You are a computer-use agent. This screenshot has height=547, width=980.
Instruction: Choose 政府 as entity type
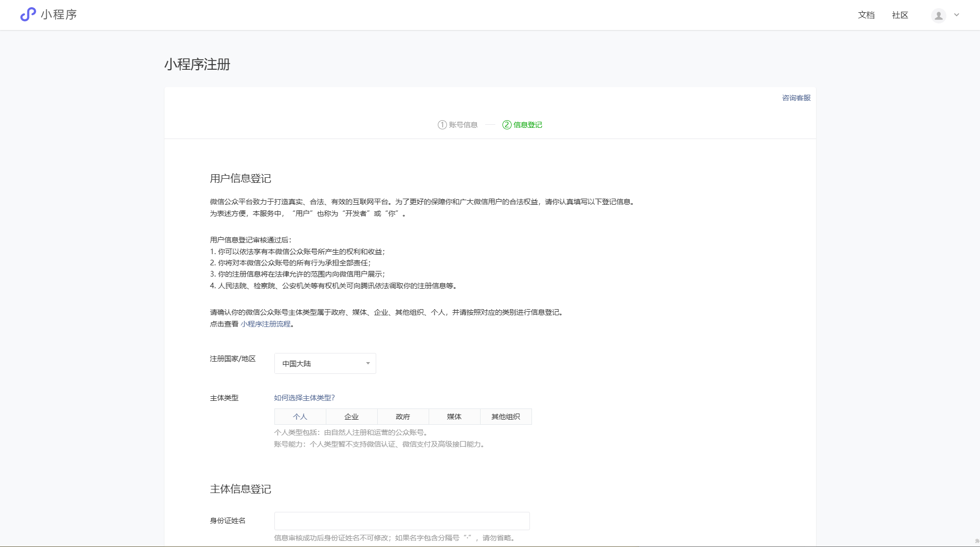[403, 417]
